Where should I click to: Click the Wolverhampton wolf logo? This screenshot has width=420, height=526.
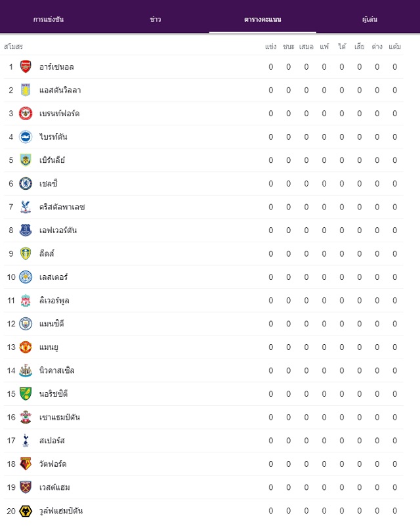click(26, 511)
